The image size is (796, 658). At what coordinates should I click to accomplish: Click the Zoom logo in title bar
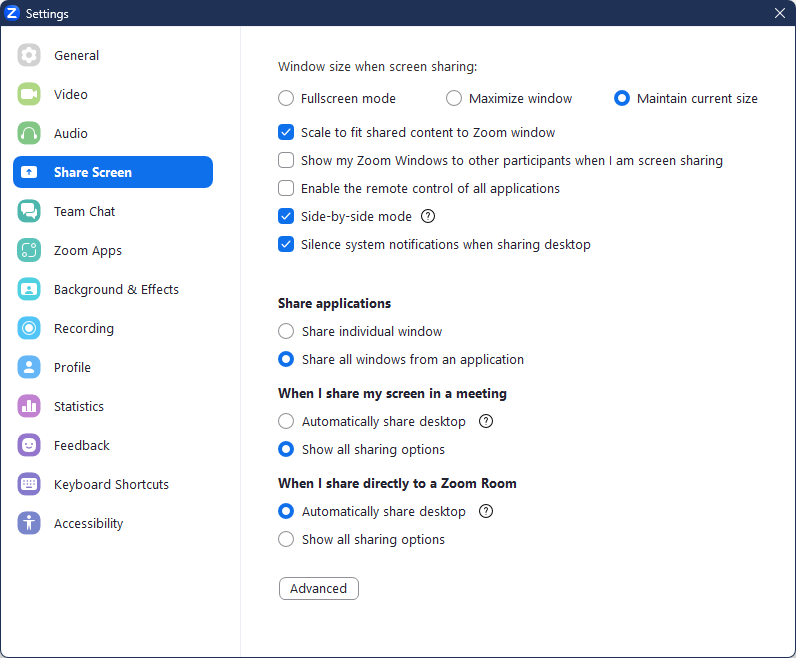click(x=12, y=13)
